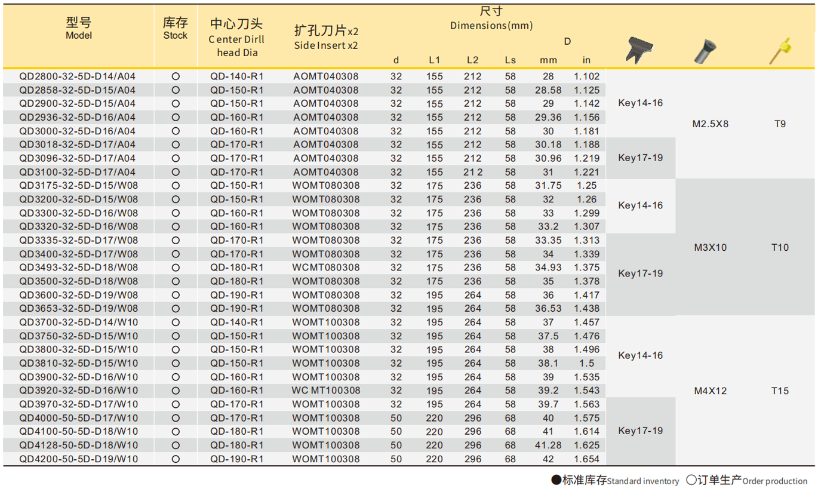Open model QD3000-32-5D-D16/A04
This screenshot has height=504, width=818.
pos(78,131)
